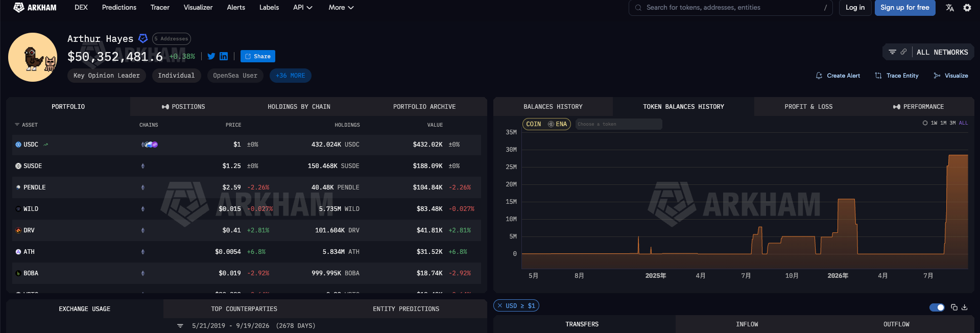Click the USDC chains icon cluster

pyautogui.click(x=150, y=145)
